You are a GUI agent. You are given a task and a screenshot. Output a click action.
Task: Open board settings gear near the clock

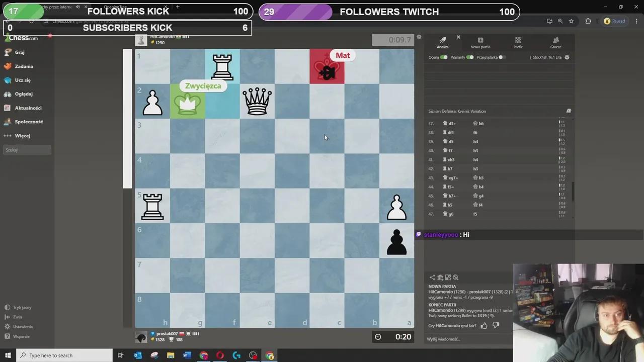[x=419, y=37]
